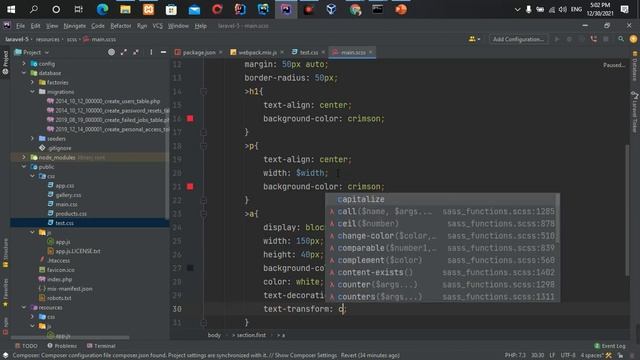Open the Terminal tool window
The height and width of the screenshot is (360, 640).
click(x=101, y=346)
